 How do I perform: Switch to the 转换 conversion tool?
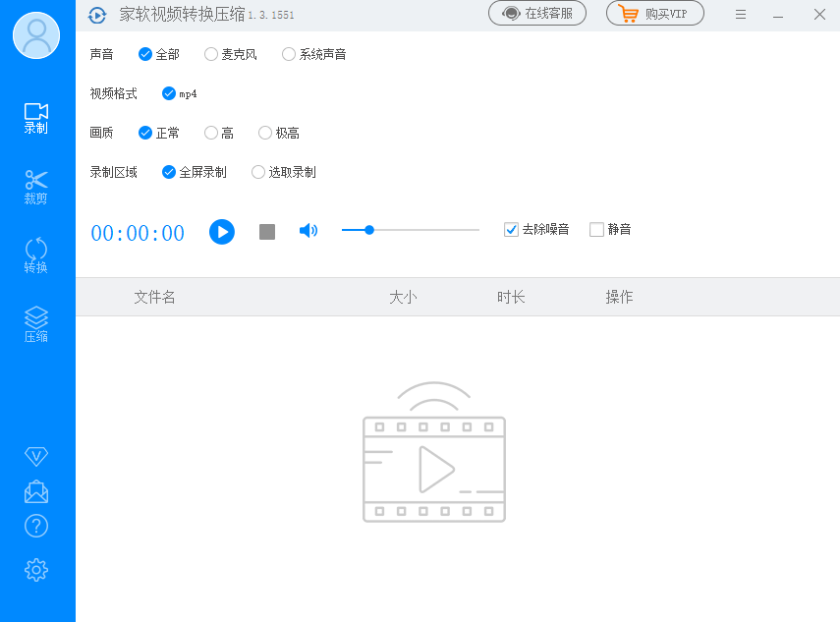(x=35, y=255)
